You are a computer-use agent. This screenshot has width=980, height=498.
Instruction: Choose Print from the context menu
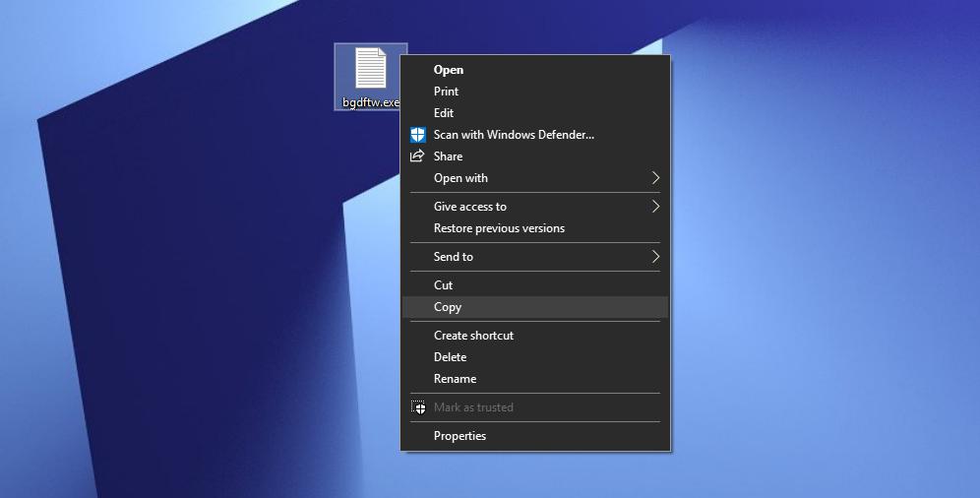(x=535, y=92)
